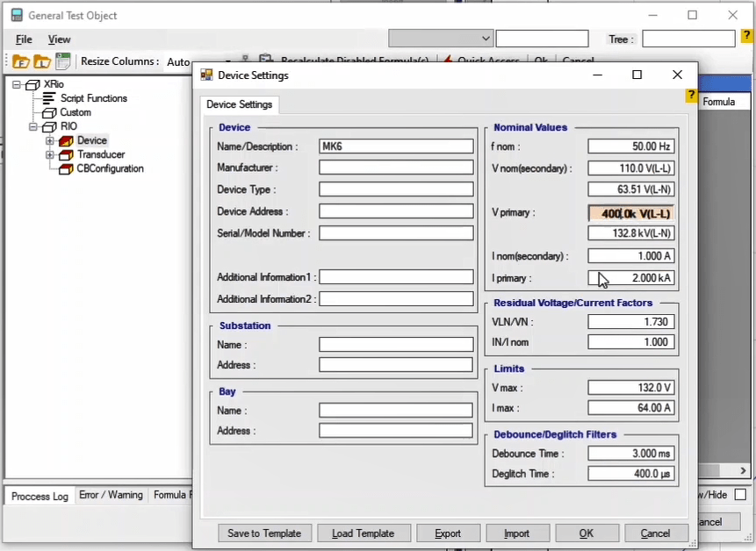Select the Transducer node icon in the tree
This screenshot has height=551, width=756.
[66, 154]
